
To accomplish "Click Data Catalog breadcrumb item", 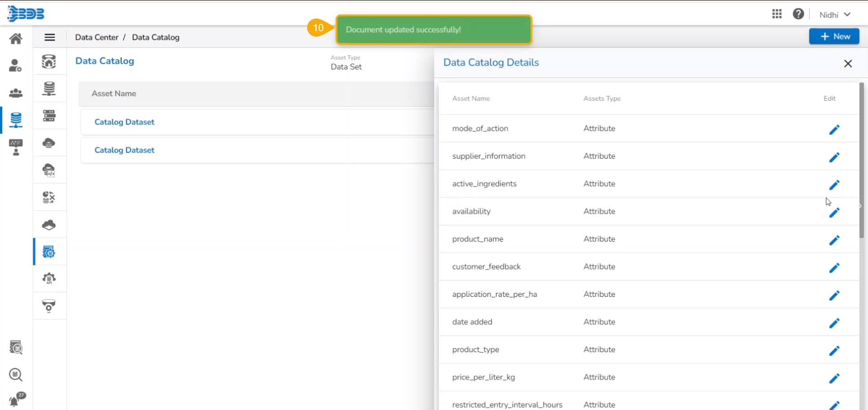I will (156, 37).
